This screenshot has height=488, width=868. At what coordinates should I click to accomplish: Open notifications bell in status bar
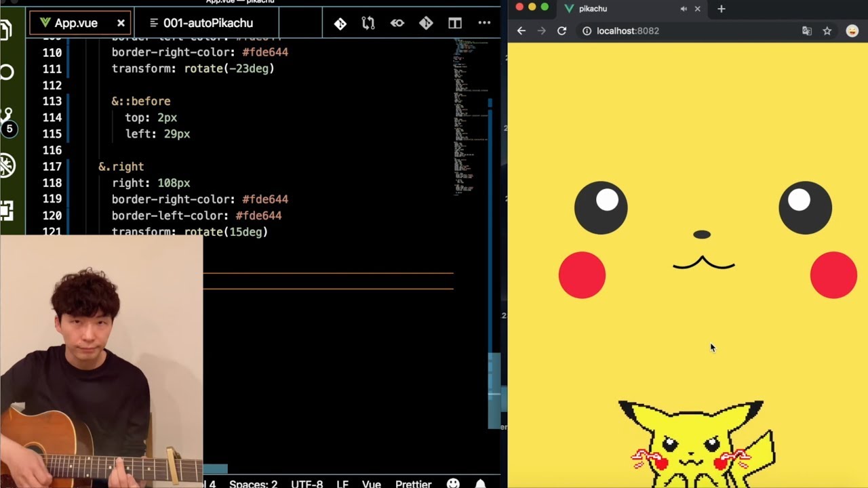point(480,484)
